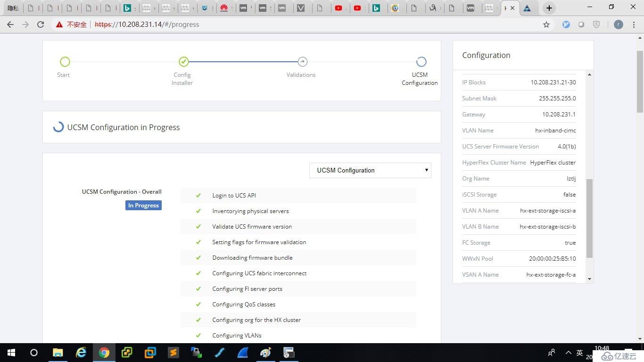Viewport: 644px width, 362px height.
Task: Click the Org Name value lztlj
Action: [x=571, y=178]
